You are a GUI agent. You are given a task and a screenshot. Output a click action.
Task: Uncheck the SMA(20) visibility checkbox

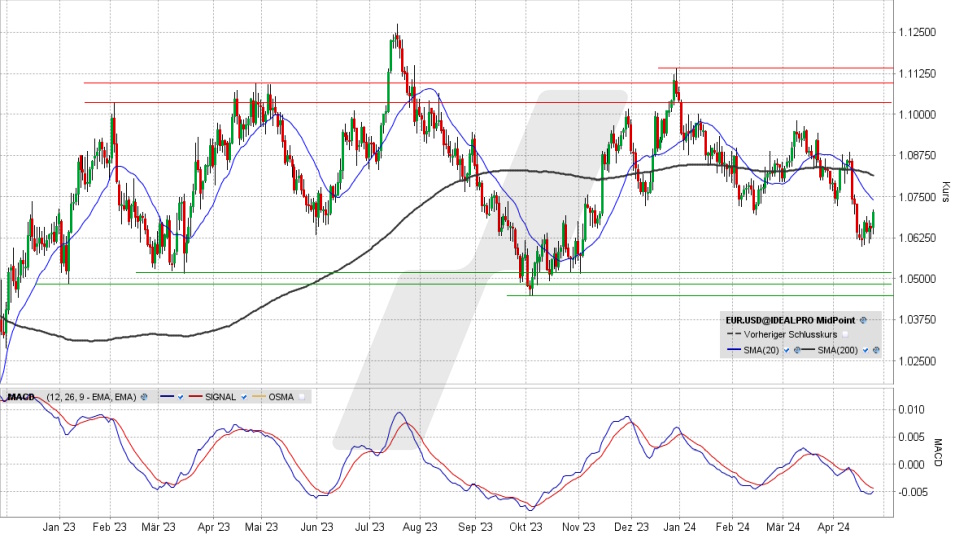787,350
